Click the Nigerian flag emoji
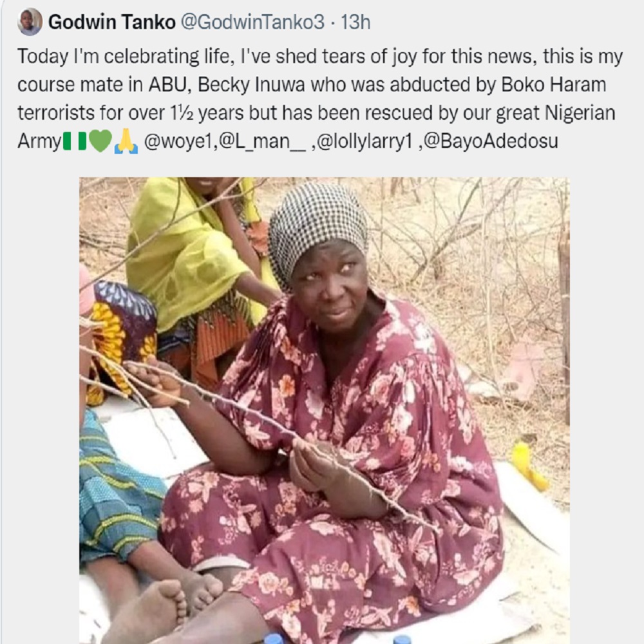 75,142
